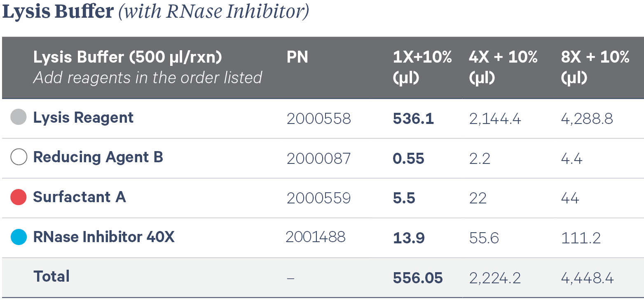Click the 'Add reagents in the order listed' note
The height and width of the screenshot is (301, 644).
tap(148, 77)
